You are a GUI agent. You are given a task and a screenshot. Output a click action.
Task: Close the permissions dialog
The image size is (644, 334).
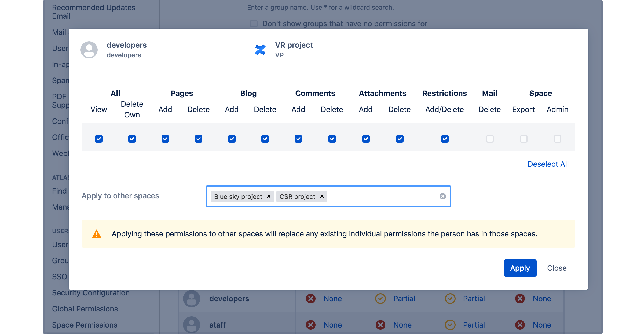pyautogui.click(x=557, y=268)
